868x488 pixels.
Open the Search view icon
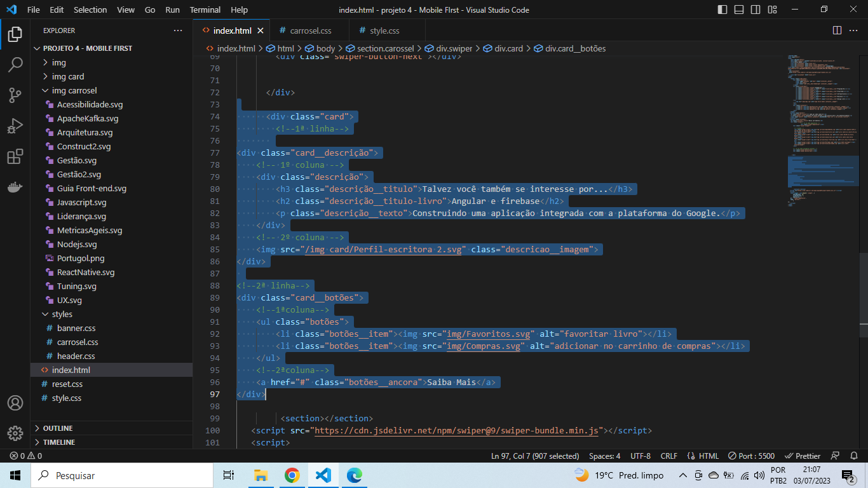15,65
